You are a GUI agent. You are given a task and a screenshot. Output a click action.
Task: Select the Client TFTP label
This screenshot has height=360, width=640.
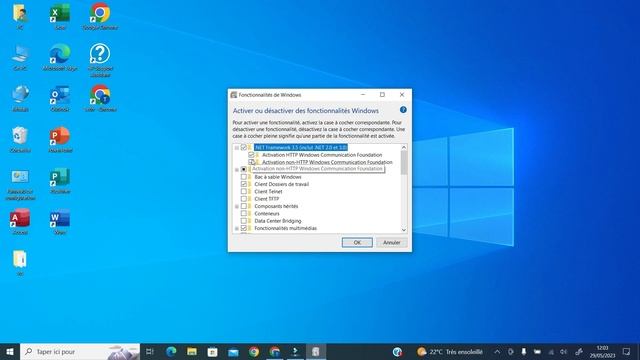(x=267, y=199)
